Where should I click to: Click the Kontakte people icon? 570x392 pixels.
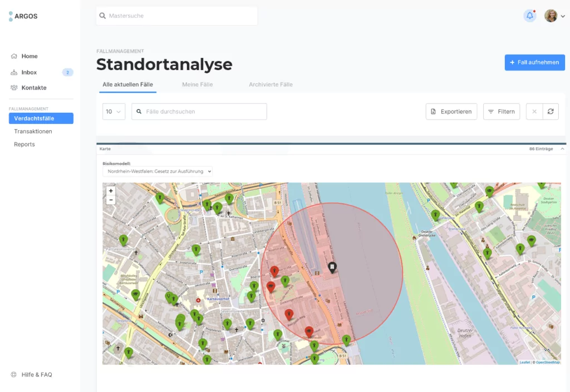[14, 88]
